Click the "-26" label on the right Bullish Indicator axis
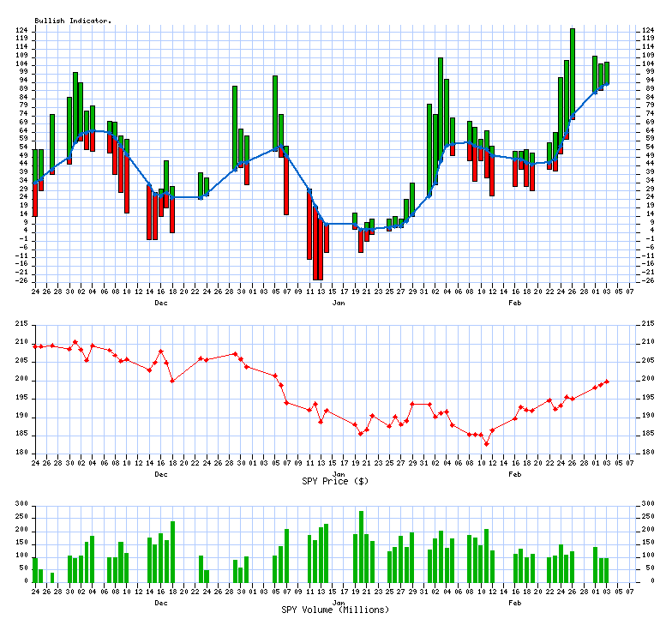 click(649, 280)
